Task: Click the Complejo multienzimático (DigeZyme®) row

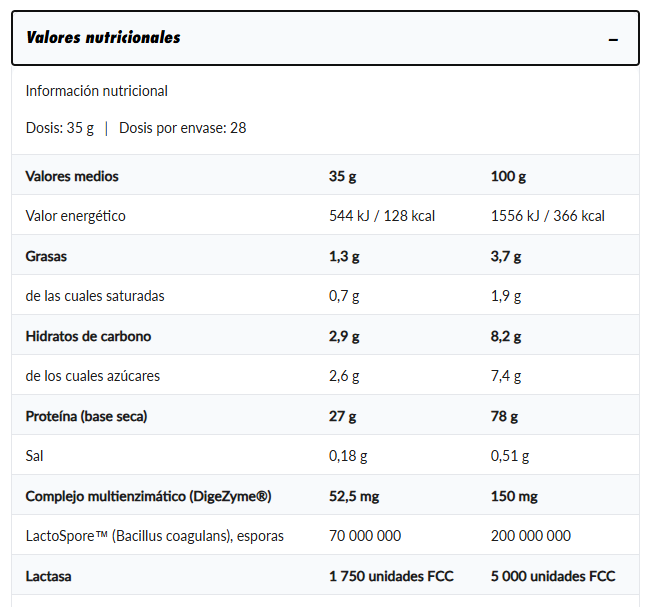Action: pos(325,496)
